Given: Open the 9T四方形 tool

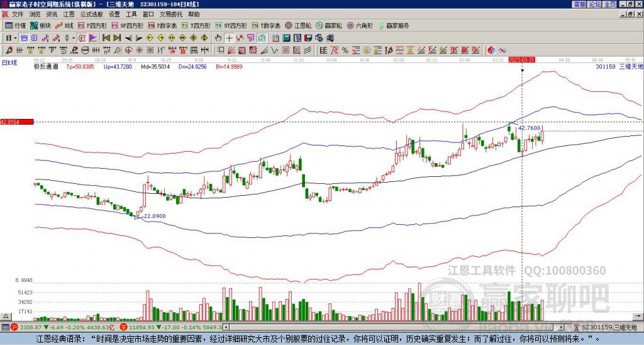Looking at the screenshot, I should click(231, 25).
